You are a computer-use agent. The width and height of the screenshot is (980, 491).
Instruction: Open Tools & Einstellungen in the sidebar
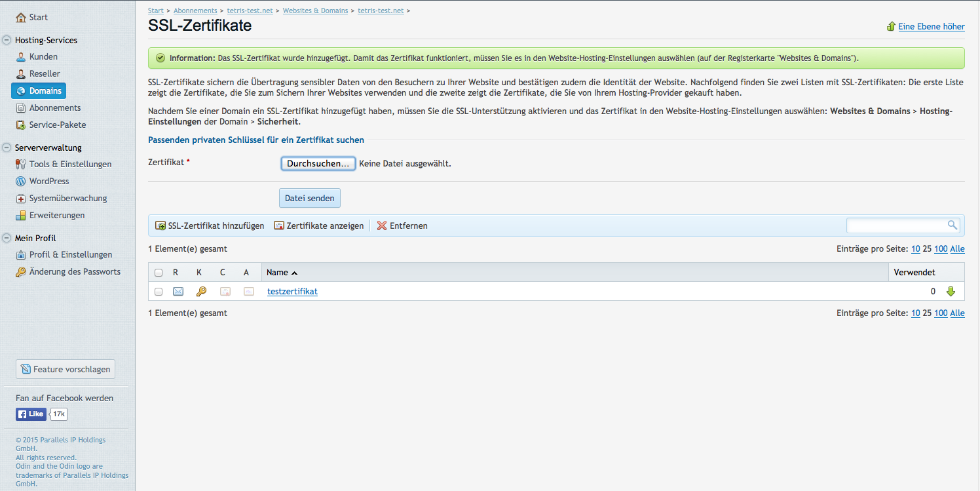click(x=70, y=164)
